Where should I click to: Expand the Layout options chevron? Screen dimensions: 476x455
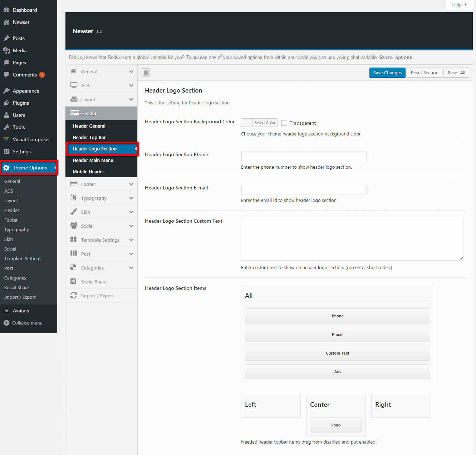[131, 99]
